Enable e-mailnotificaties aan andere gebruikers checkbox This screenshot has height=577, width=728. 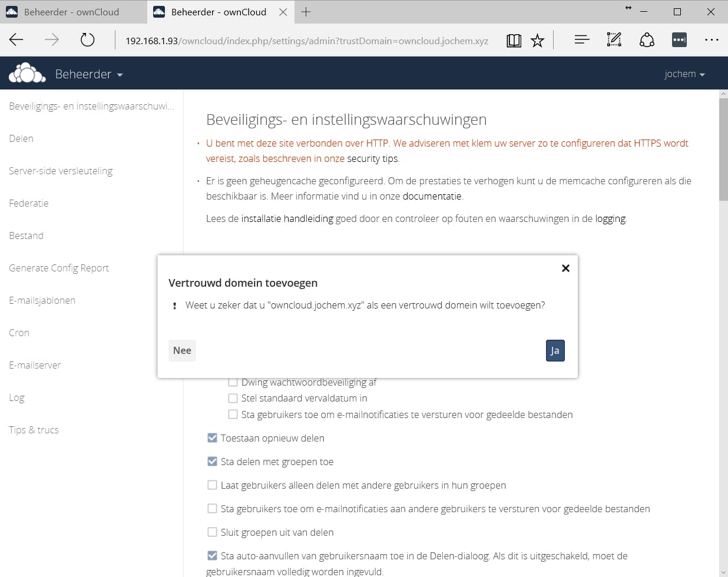pyautogui.click(x=212, y=509)
